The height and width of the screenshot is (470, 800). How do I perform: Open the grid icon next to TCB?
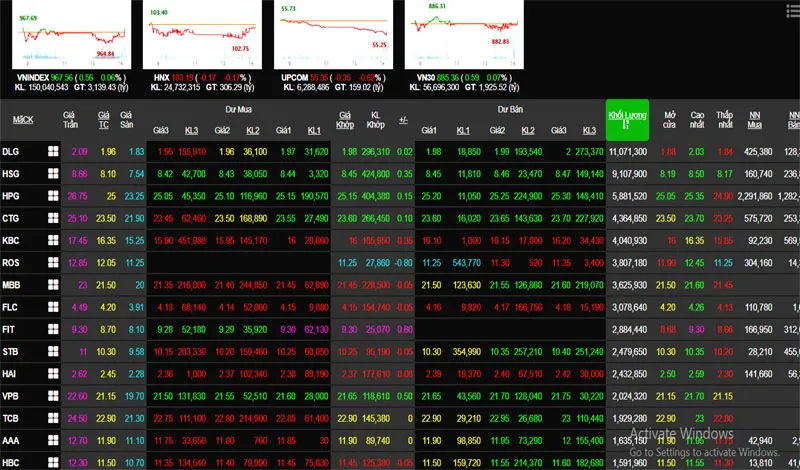coord(53,418)
